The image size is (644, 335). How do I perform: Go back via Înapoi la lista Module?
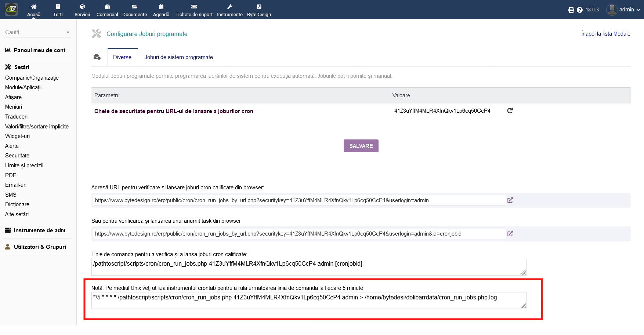tap(605, 34)
